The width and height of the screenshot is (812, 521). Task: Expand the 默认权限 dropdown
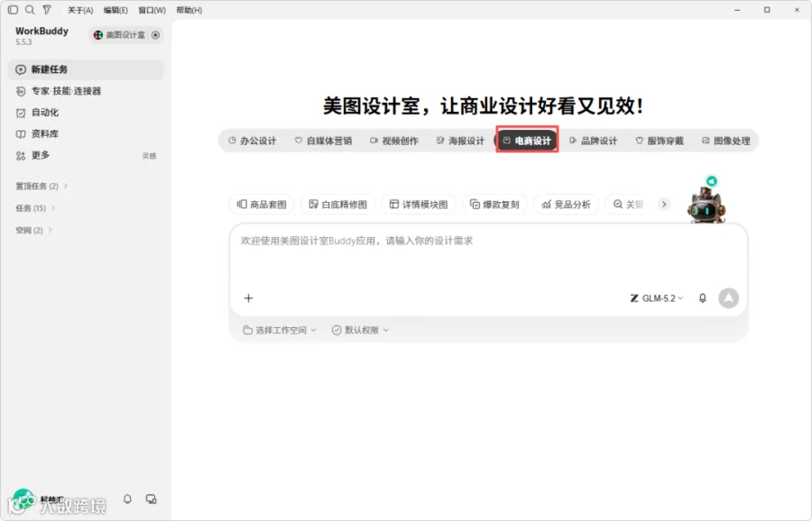coord(360,330)
